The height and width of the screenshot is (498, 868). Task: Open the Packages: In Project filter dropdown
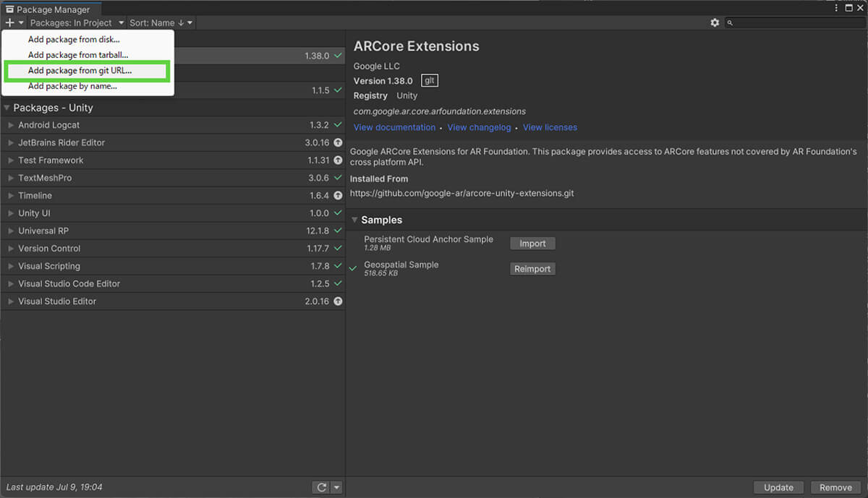tap(77, 23)
